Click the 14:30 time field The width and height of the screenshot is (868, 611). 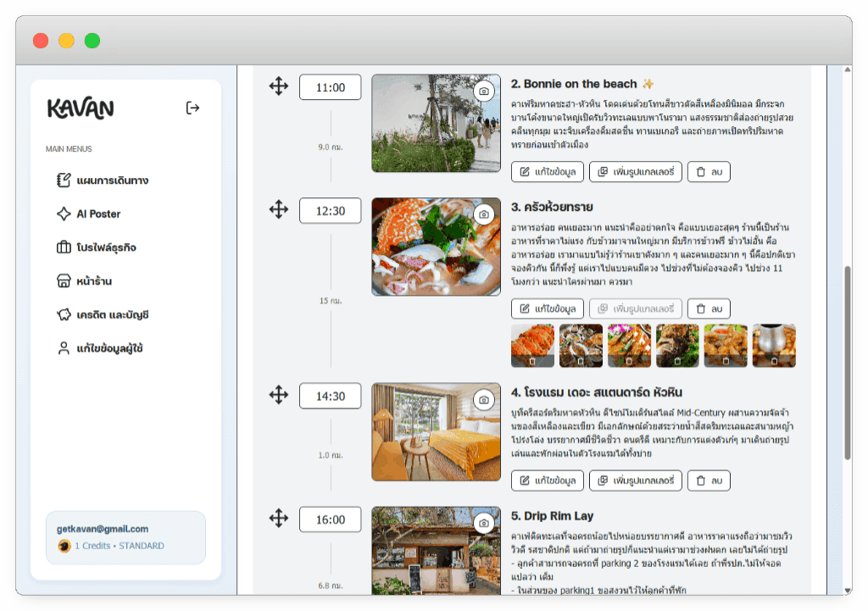(x=331, y=397)
